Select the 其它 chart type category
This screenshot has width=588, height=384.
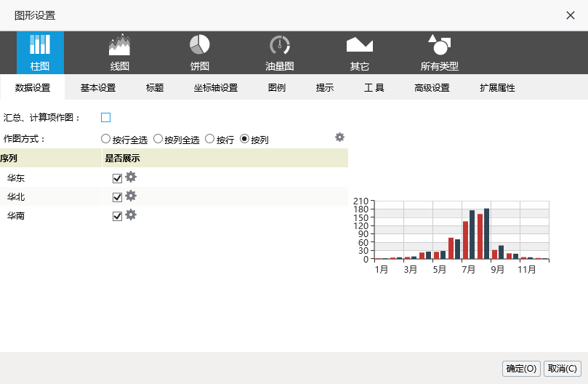click(359, 52)
